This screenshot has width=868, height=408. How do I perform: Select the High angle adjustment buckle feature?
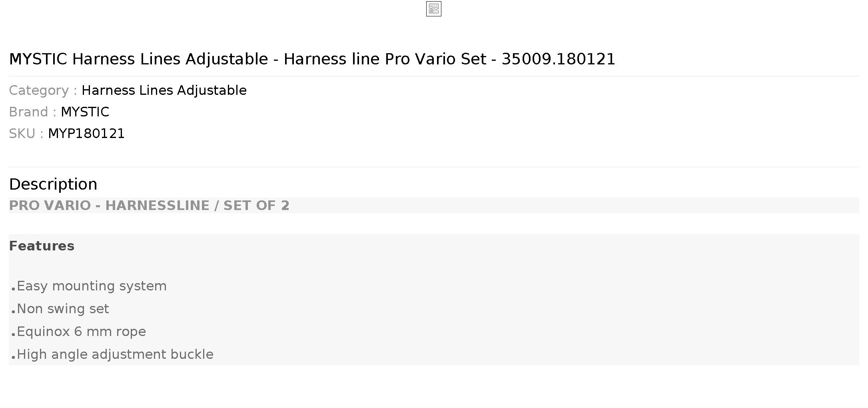[x=115, y=355]
